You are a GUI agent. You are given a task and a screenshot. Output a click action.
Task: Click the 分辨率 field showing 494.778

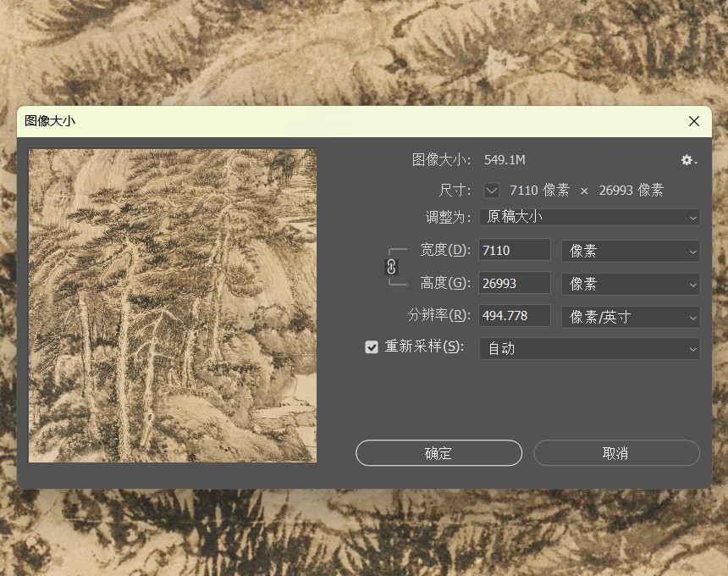tap(515, 316)
